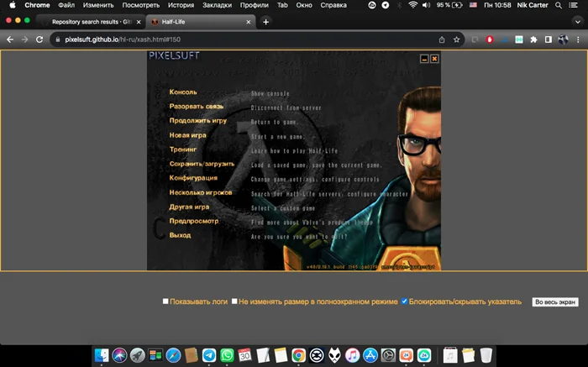Click the Wi-Fi icon in the menu bar
588x367 pixels.
[437, 5]
